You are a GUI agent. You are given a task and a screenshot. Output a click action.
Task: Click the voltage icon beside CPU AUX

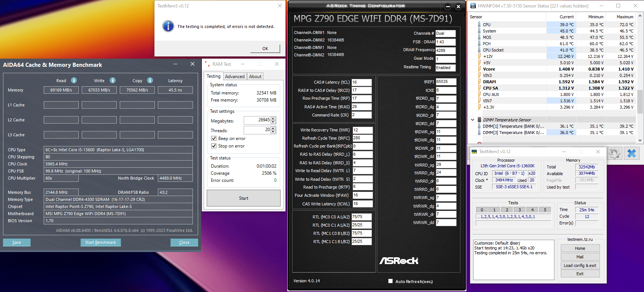coord(479,94)
